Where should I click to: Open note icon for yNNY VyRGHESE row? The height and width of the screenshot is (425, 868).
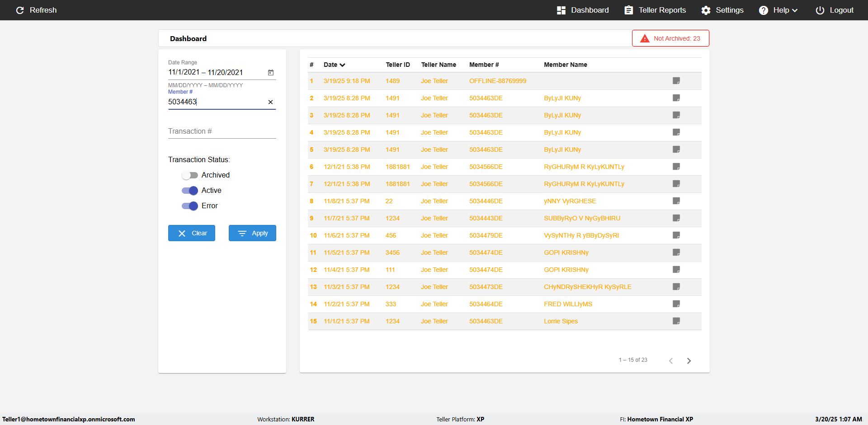click(676, 201)
